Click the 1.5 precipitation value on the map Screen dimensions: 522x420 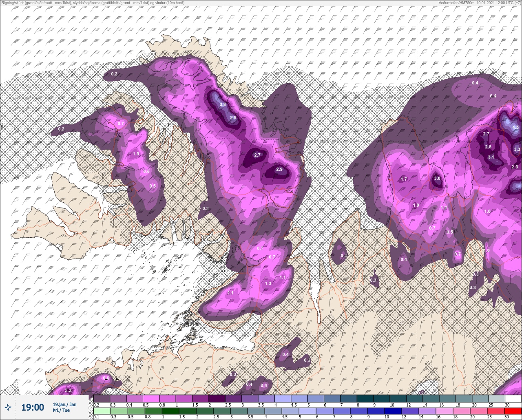[136, 154]
